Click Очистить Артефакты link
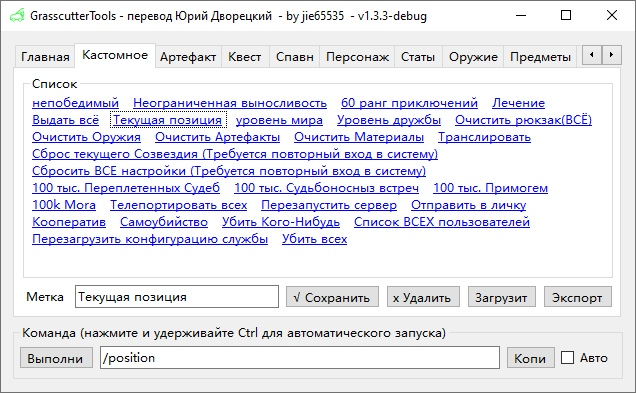 click(217, 137)
